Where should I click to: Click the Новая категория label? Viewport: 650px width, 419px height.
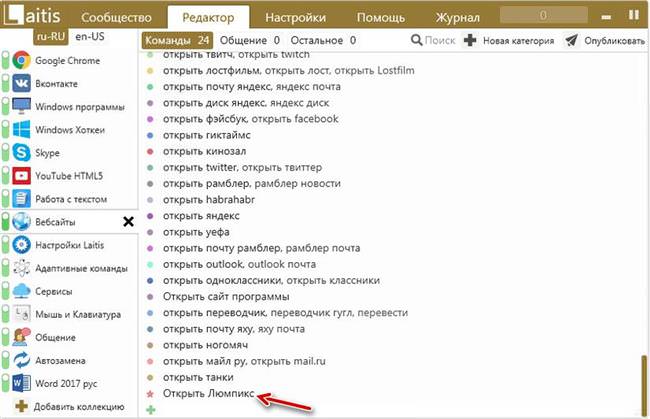click(x=519, y=41)
